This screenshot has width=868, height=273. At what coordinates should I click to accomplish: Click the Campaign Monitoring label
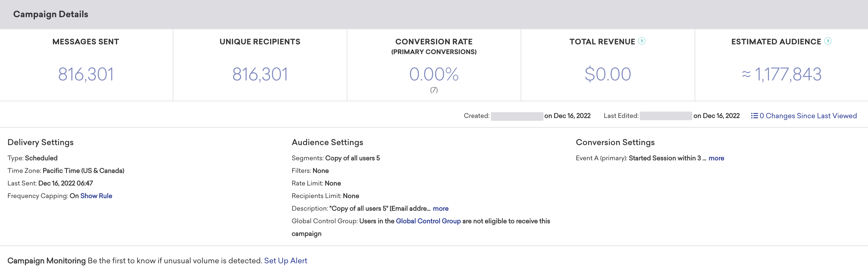click(x=47, y=260)
